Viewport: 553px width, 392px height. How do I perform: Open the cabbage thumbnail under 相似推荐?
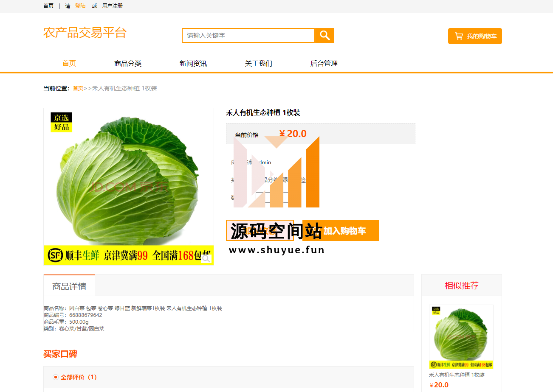pyautogui.click(x=461, y=337)
